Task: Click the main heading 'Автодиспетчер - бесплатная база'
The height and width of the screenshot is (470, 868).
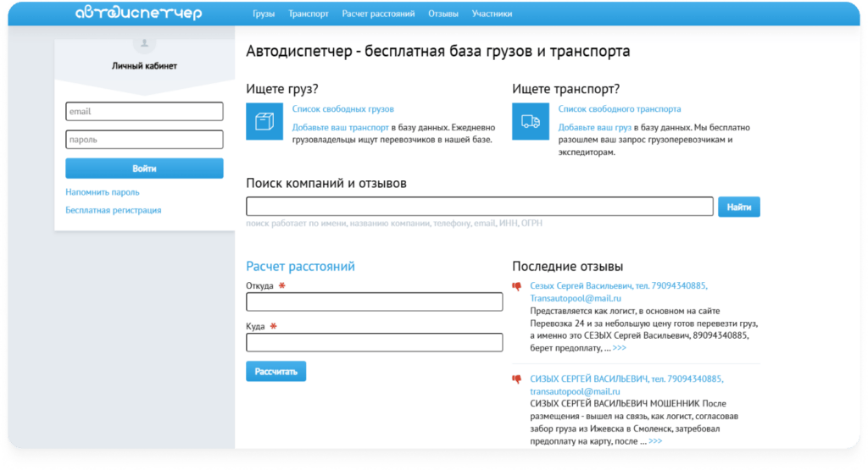Action: tap(438, 51)
